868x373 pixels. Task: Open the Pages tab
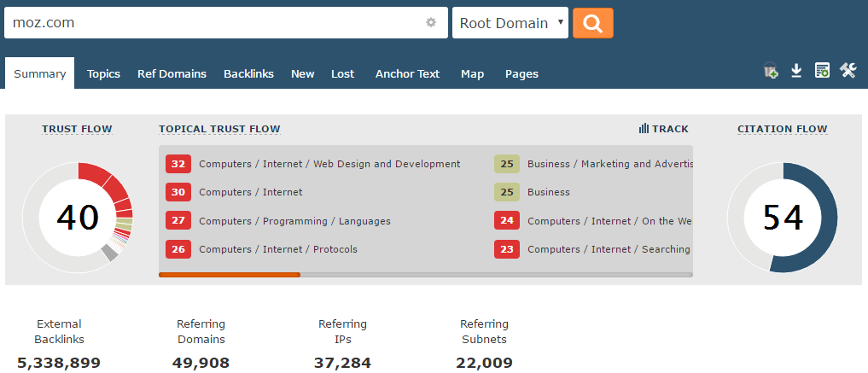click(x=521, y=73)
